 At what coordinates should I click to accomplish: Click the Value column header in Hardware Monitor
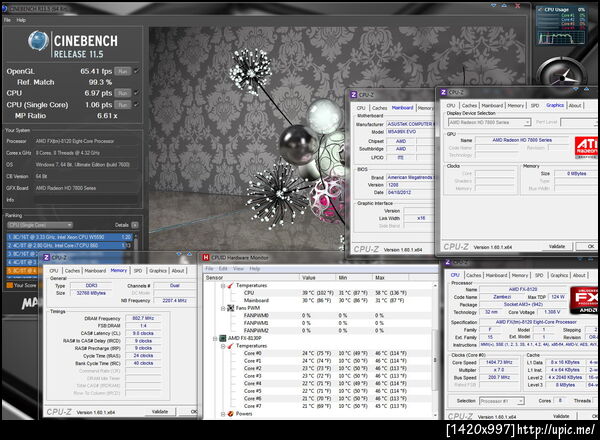click(317, 277)
